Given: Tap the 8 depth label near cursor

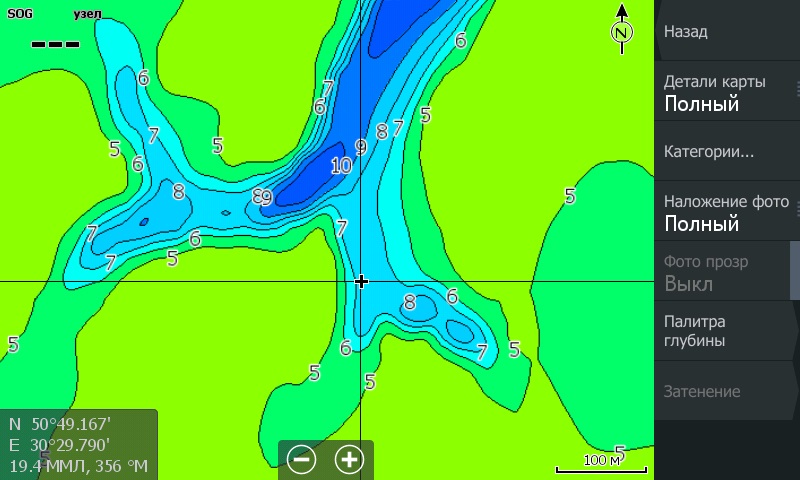Looking at the screenshot, I should pos(409,301).
